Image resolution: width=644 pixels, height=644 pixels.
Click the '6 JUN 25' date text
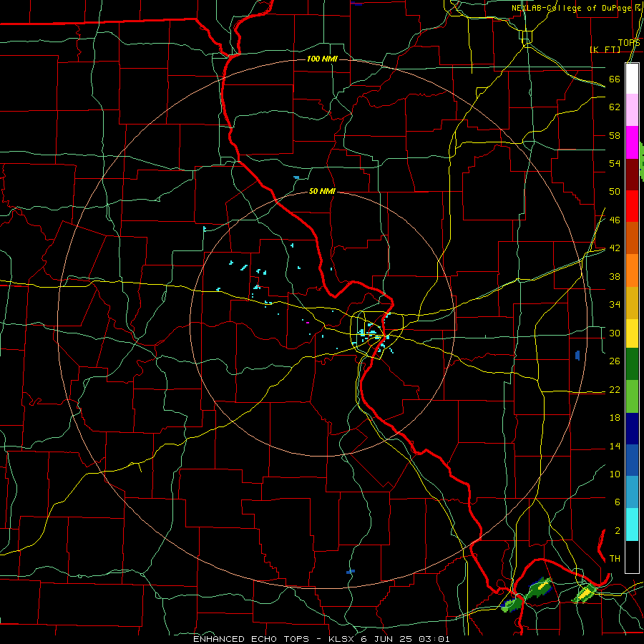pos(387,639)
